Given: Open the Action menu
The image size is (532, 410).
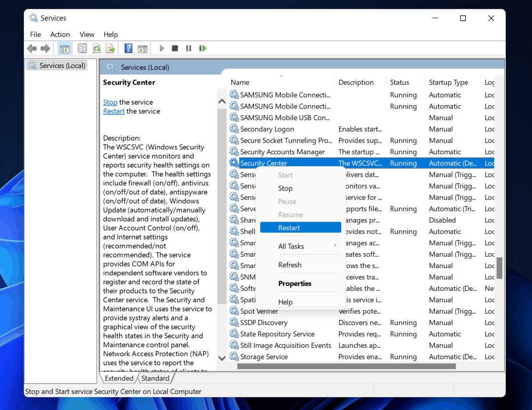Looking at the screenshot, I should [60, 34].
